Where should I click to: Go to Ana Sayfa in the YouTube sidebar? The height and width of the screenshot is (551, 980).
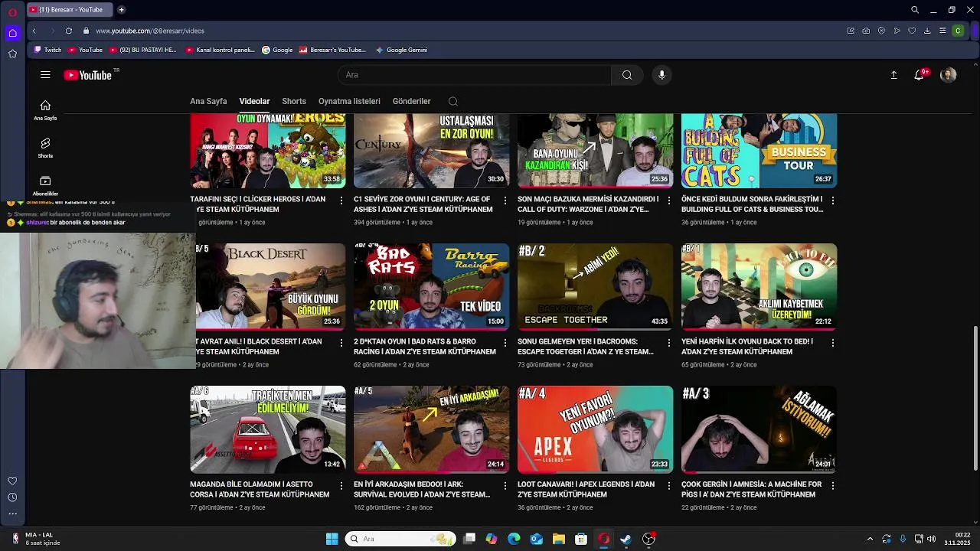45,110
